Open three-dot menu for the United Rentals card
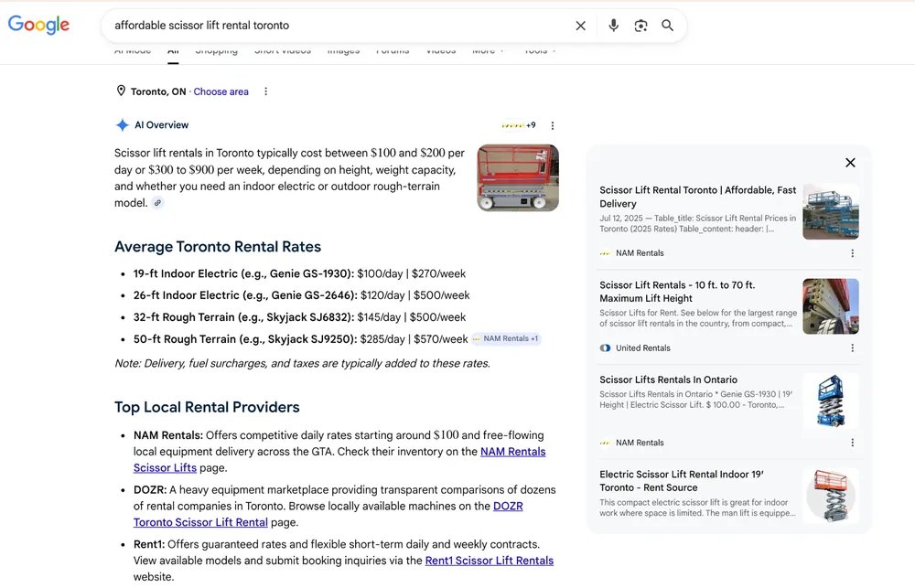915x588 pixels. pos(853,348)
